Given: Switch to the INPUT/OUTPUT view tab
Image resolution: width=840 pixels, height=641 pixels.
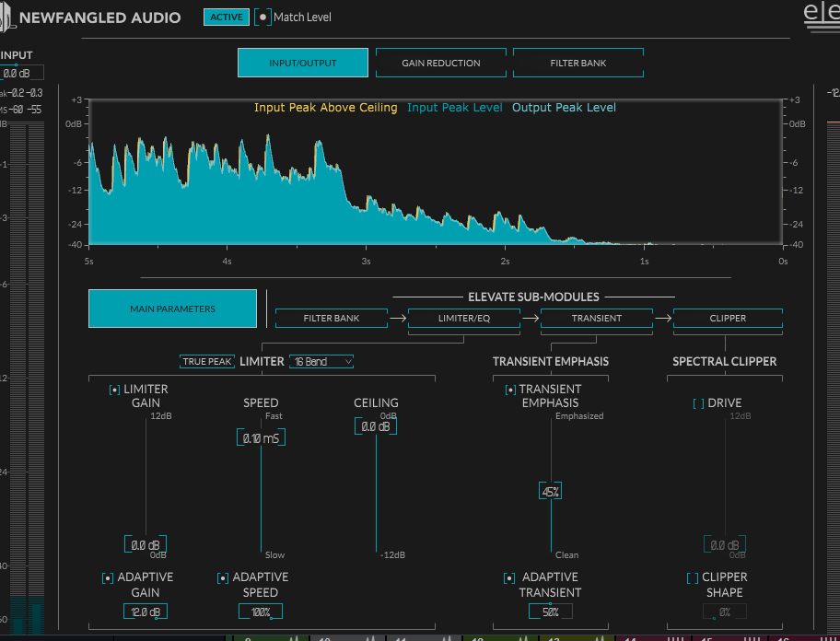Looking at the screenshot, I should pos(303,63).
